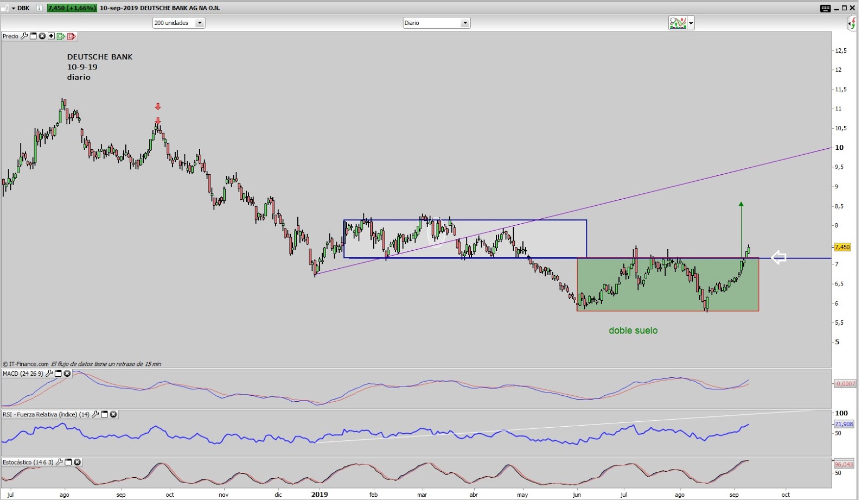The height and width of the screenshot is (500, 868).
Task: Maximize the RSI indicator panel
Action: click(x=105, y=414)
